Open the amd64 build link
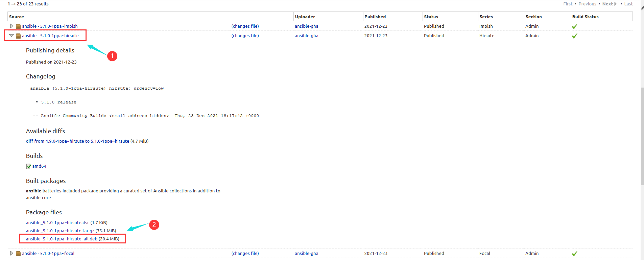The height and width of the screenshot is (260, 644). [x=39, y=166]
